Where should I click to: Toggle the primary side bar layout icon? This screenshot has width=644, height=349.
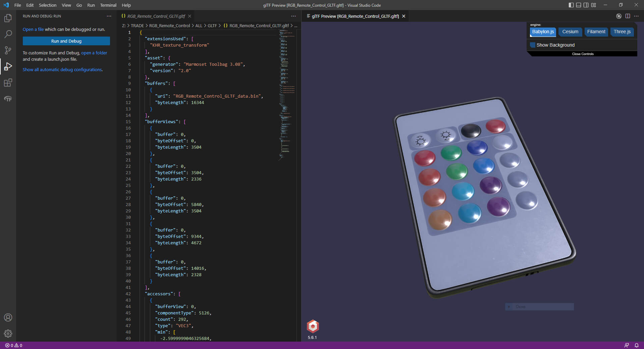click(571, 5)
